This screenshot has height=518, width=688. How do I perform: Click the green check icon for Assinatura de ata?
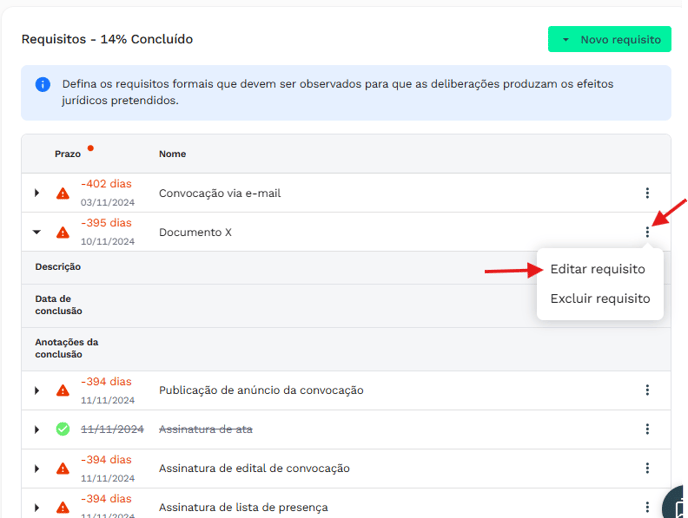point(63,429)
